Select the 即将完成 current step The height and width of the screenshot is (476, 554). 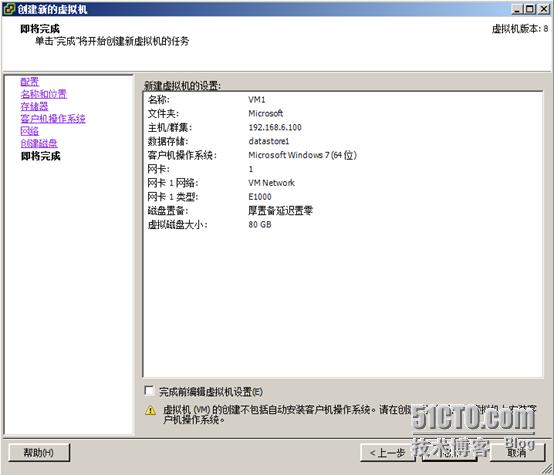41,156
